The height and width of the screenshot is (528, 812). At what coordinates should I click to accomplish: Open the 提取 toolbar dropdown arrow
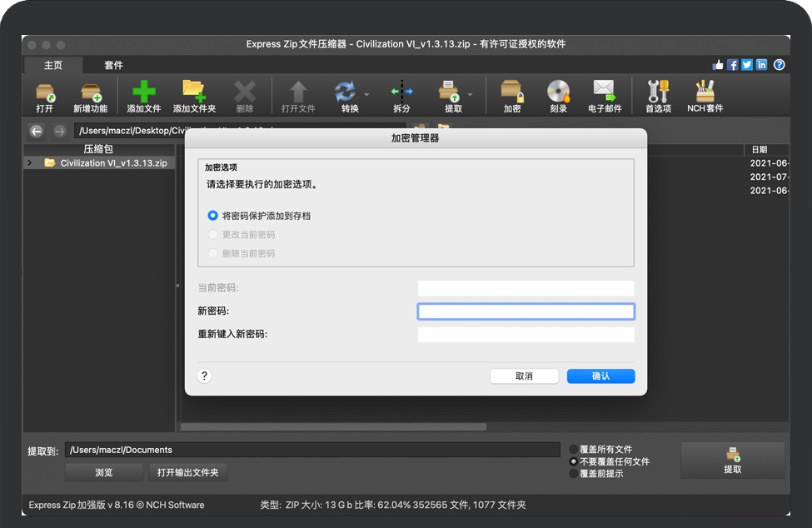468,94
